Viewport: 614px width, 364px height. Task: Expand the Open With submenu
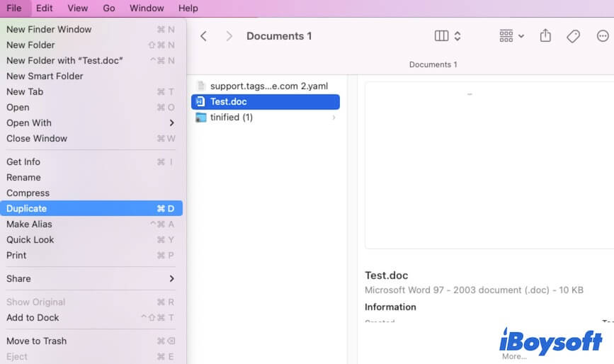(x=171, y=123)
